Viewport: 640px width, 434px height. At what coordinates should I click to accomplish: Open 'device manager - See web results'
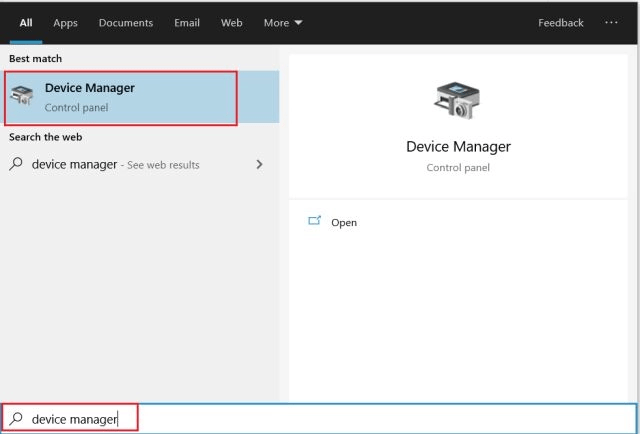click(115, 164)
